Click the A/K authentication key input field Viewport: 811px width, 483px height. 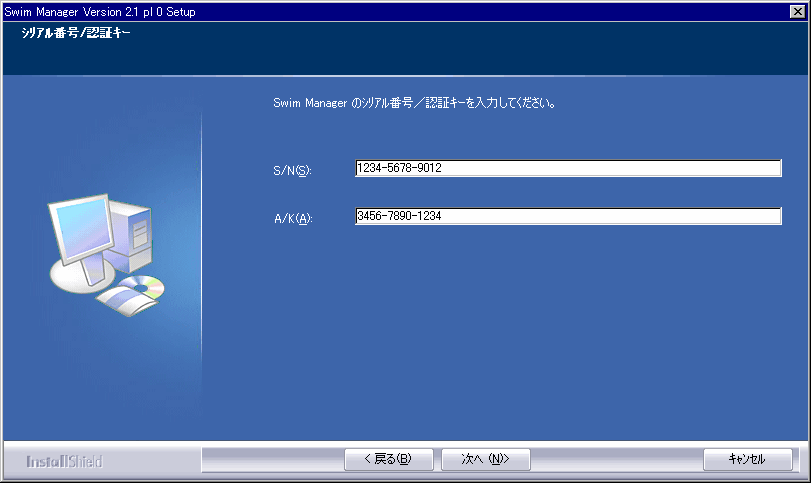point(568,216)
